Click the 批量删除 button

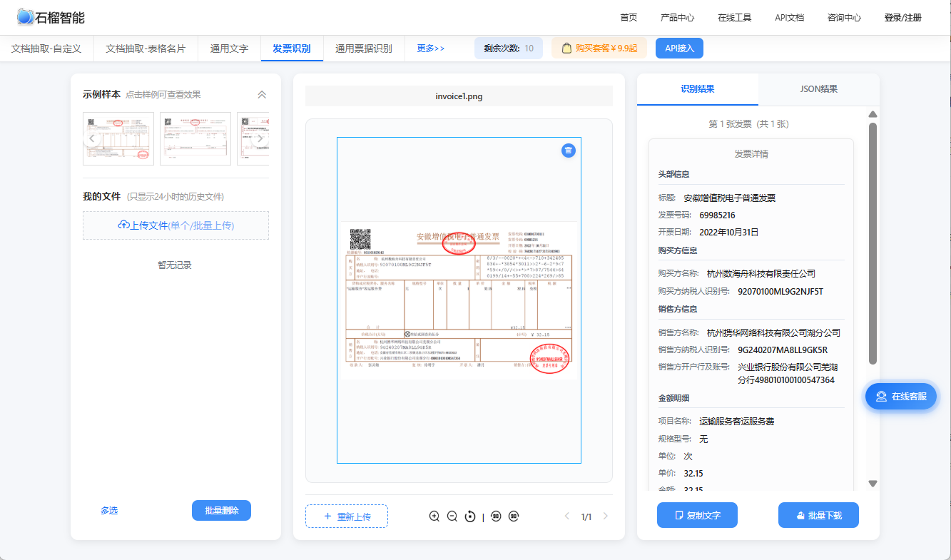221,511
